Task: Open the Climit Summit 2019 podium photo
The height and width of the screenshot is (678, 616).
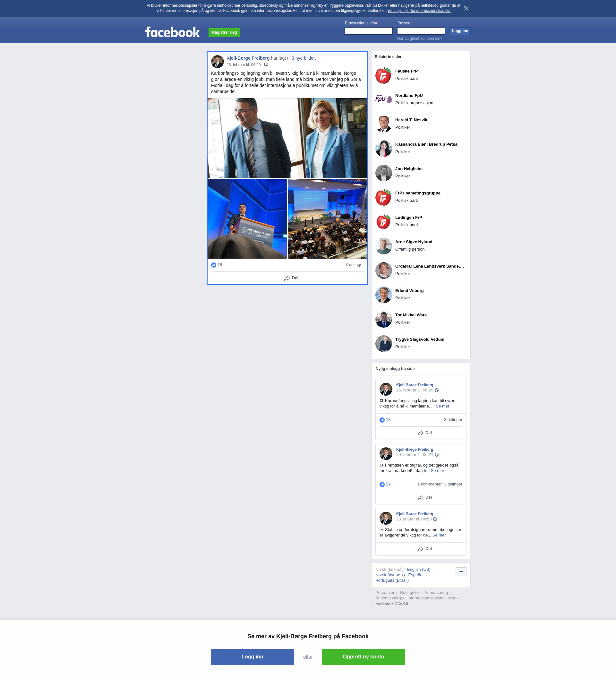Action: (x=247, y=219)
